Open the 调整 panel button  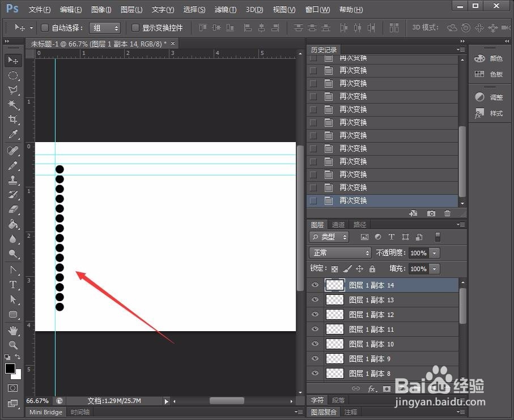[x=488, y=97]
